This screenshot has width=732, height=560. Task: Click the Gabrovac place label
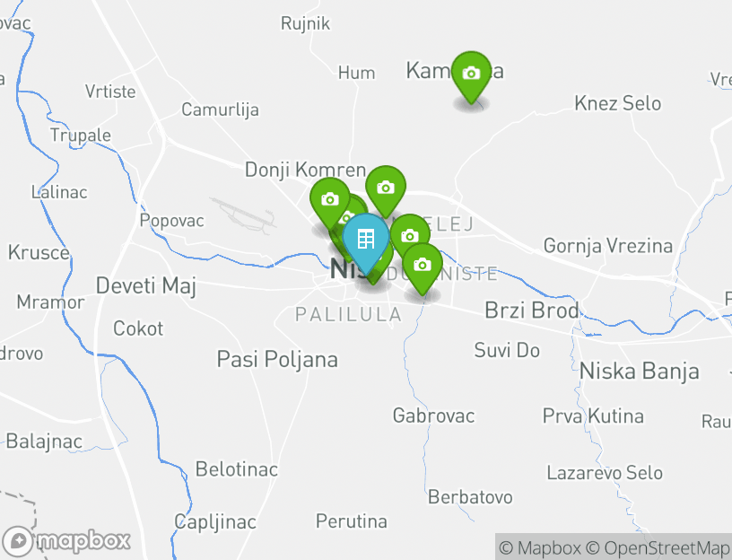click(x=433, y=416)
